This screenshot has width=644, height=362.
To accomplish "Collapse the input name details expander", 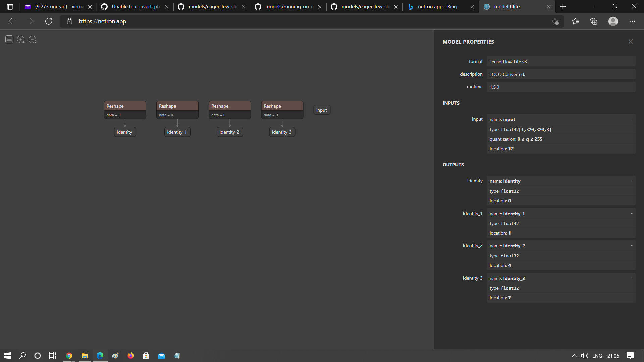I will pyautogui.click(x=631, y=119).
